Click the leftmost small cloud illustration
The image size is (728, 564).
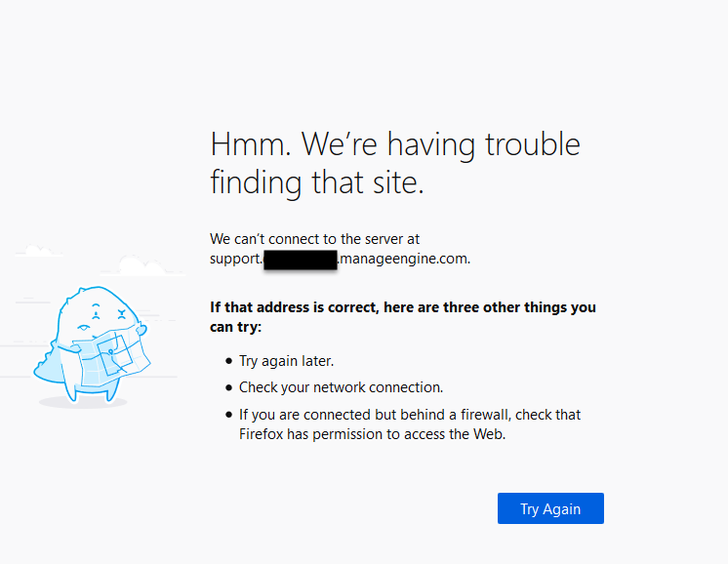(38, 252)
